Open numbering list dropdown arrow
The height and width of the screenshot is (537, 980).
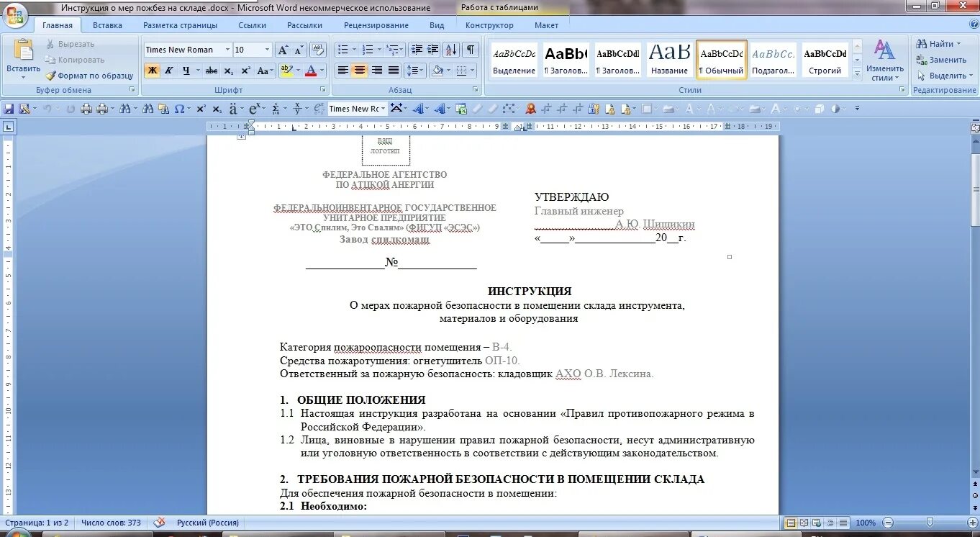pos(379,50)
